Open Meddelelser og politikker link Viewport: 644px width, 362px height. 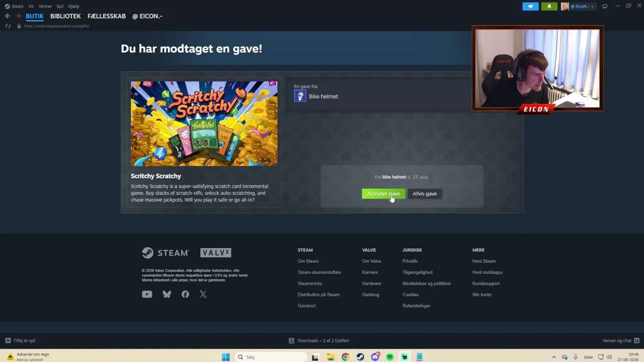pyautogui.click(x=427, y=284)
